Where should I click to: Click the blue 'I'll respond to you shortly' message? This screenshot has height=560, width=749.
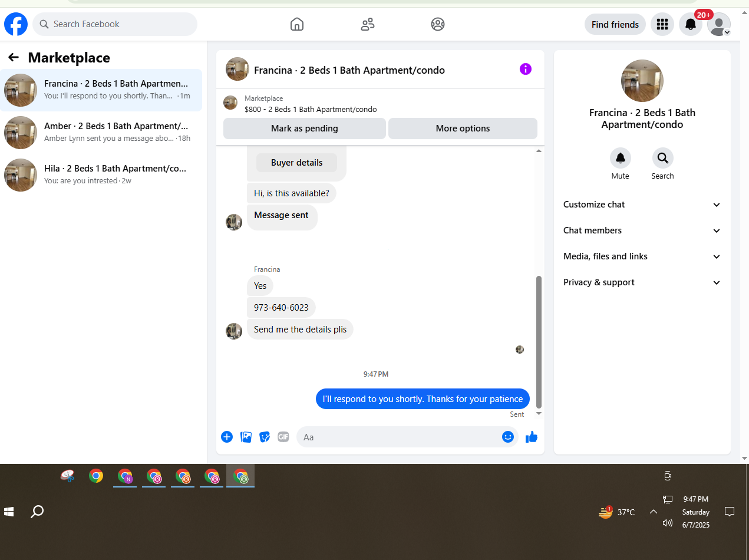423,399
